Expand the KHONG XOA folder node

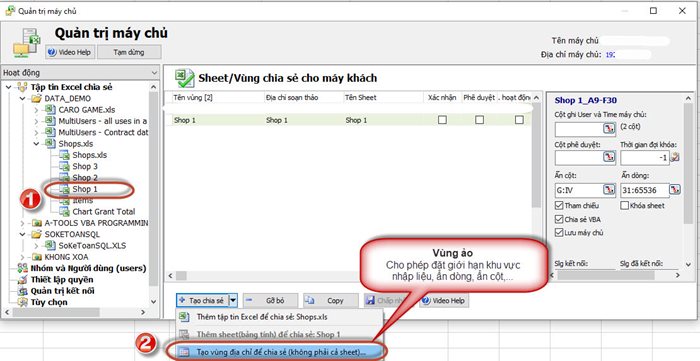coord(23,257)
